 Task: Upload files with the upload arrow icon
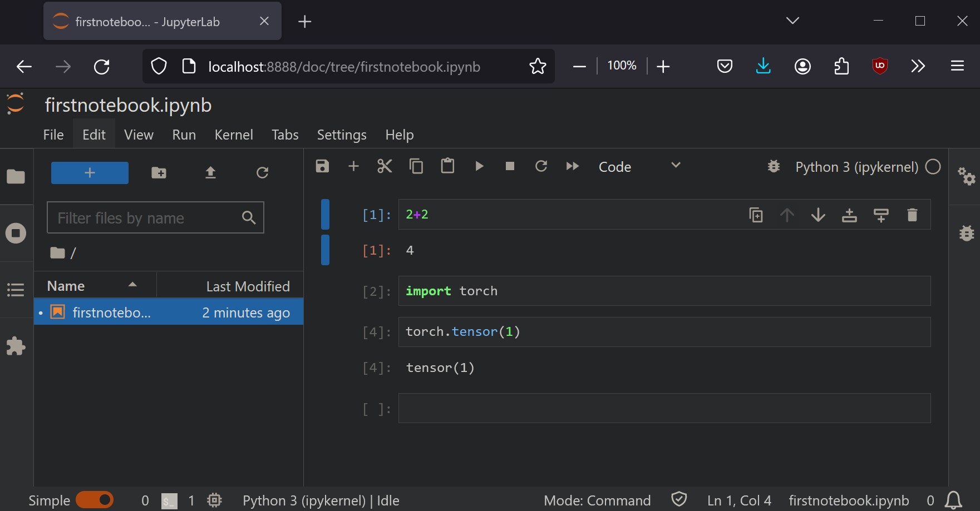[210, 173]
